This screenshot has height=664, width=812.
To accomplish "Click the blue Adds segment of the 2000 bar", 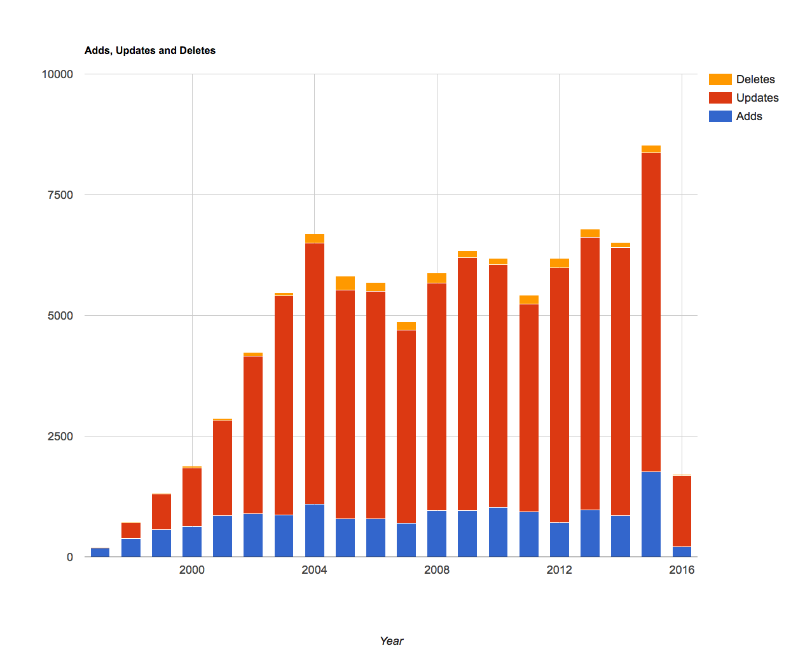I will [x=192, y=541].
